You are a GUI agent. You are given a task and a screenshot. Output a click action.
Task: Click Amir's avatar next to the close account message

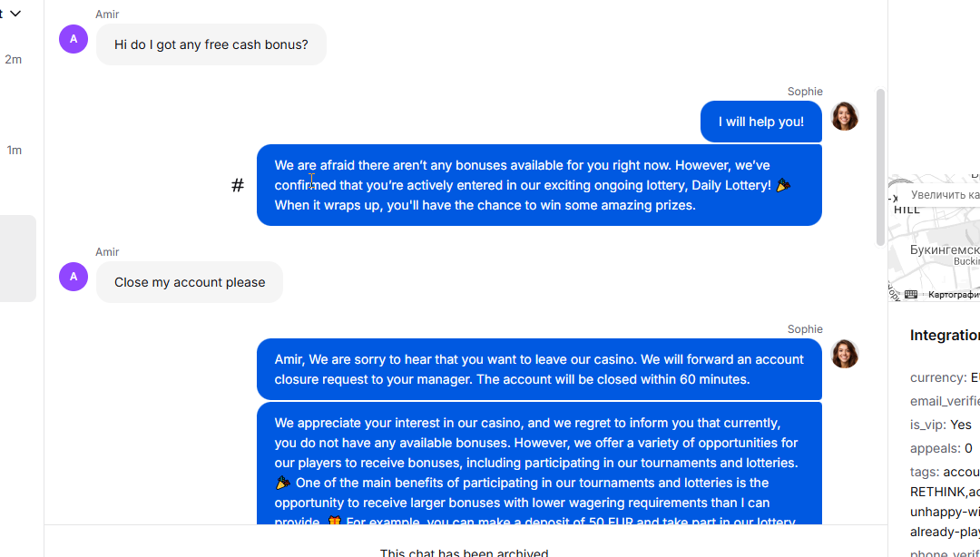(x=73, y=277)
